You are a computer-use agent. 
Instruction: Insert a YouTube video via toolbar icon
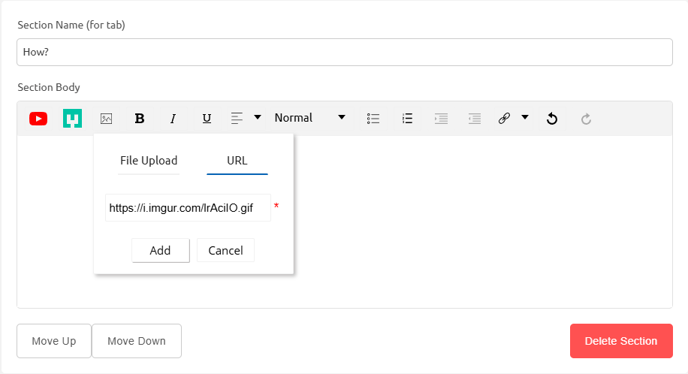coord(38,119)
